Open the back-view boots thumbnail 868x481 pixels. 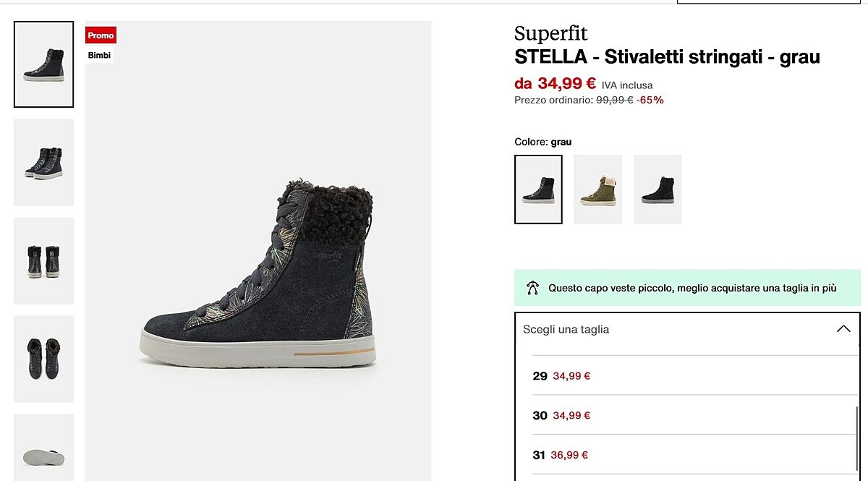click(43, 260)
